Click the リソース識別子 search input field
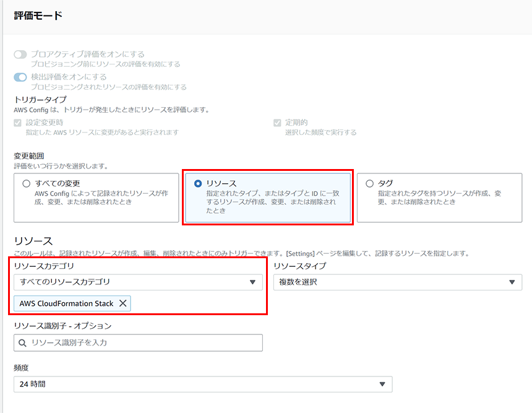 138,342
